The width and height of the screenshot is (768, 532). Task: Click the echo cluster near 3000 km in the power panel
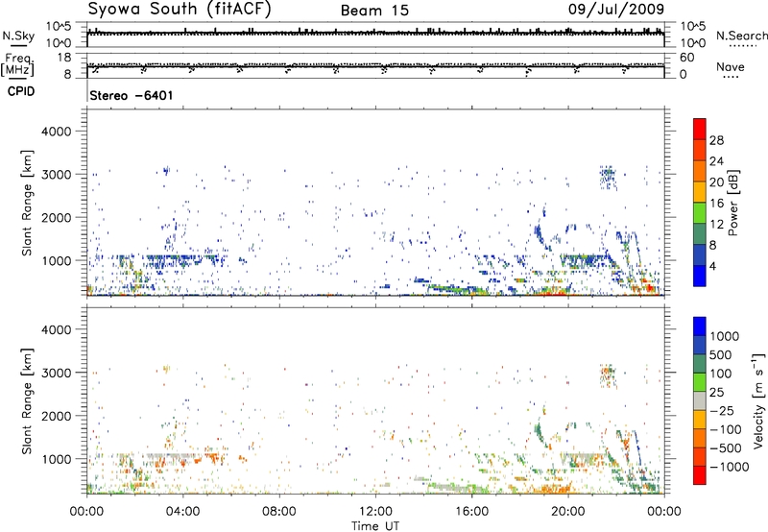tap(608, 178)
